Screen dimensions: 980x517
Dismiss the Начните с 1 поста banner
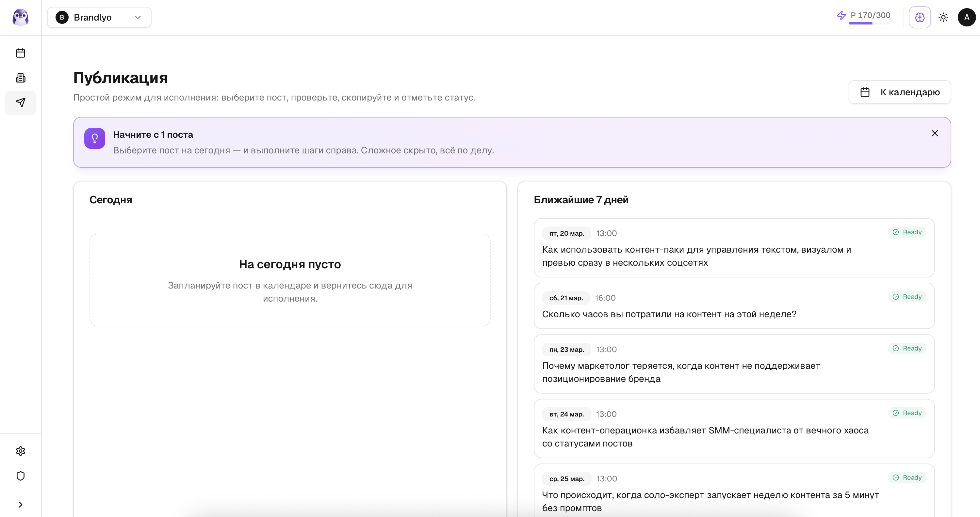click(934, 133)
